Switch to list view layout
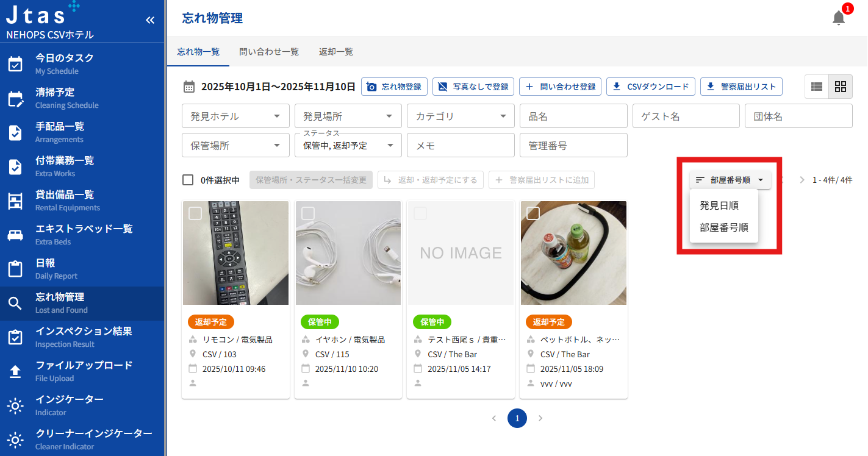Screen dimensions: 868x456 point(817,87)
